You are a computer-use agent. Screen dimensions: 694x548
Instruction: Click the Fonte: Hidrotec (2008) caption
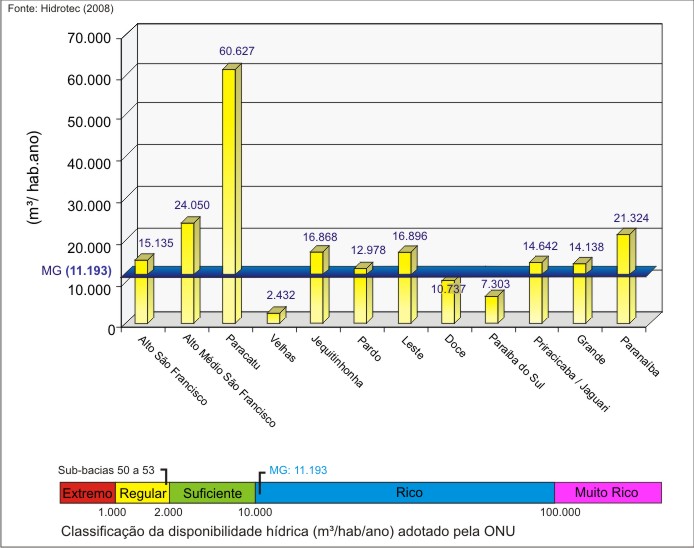click(61, 8)
